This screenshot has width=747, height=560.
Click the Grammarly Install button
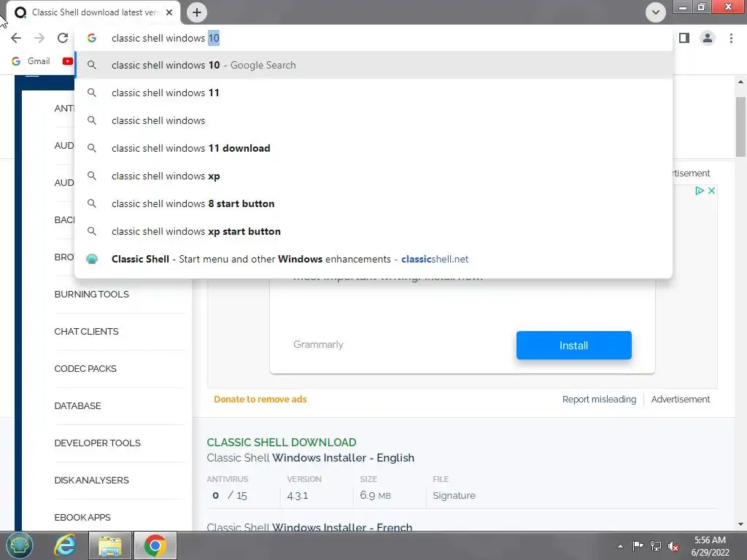573,345
